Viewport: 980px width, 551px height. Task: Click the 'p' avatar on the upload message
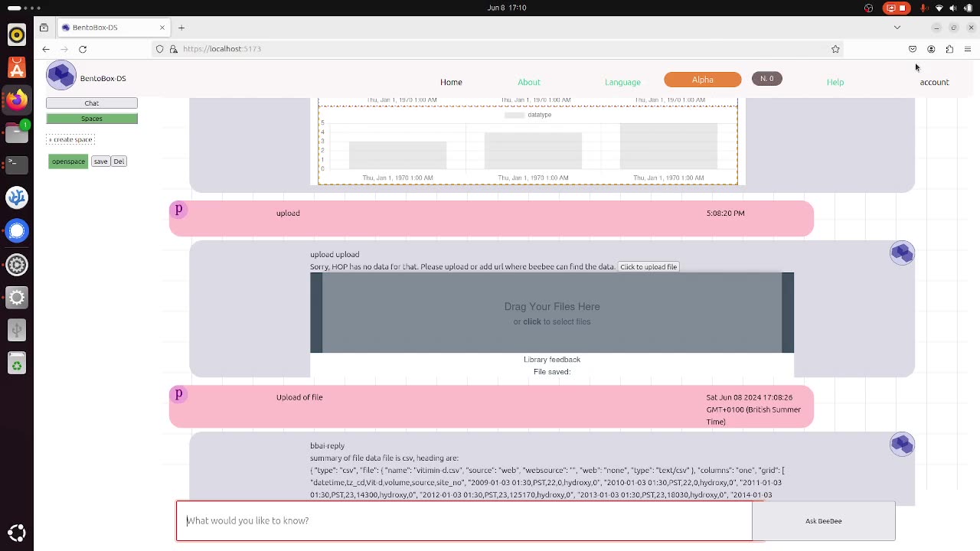click(x=178, y=209)
